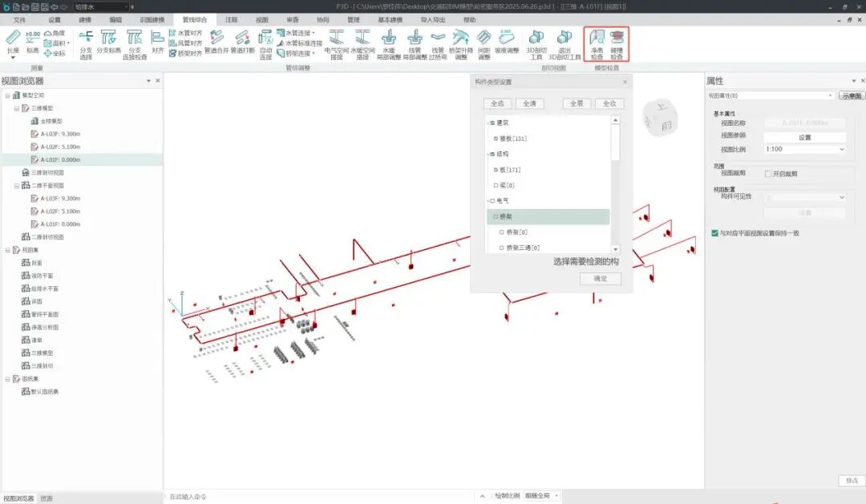
Task: Run 分支连接检查 branch connection check
Action: (x=134, y=44)
